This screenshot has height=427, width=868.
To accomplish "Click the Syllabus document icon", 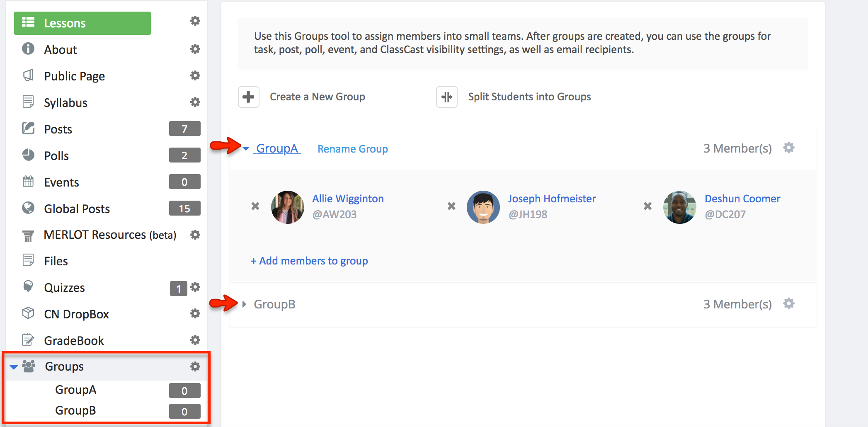I will (28, 102).
